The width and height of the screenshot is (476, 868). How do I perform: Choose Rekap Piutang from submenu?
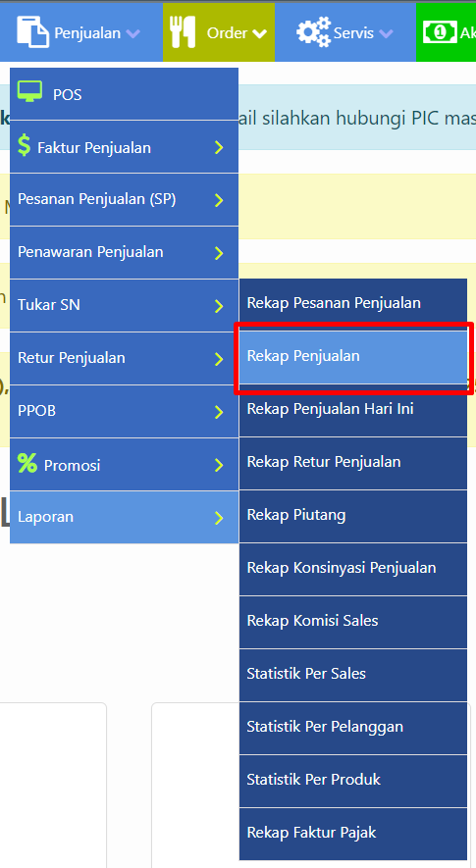(353, 516)
